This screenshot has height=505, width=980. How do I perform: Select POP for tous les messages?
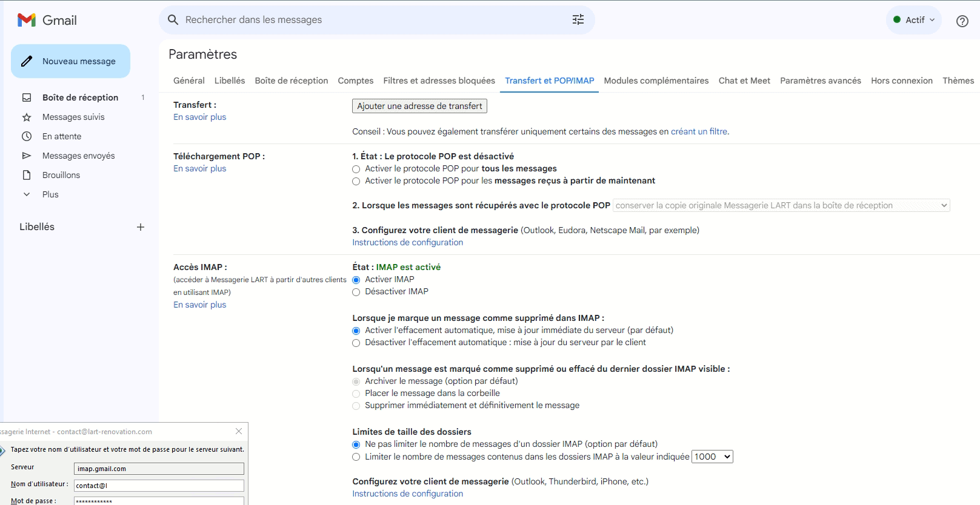(x=356, y=169)
